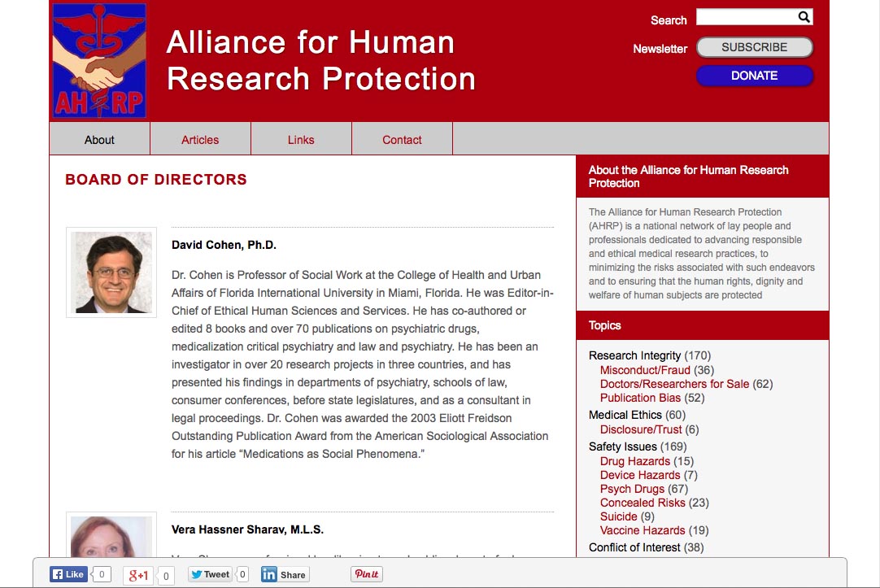This screenshot has width=880, height=588.
Task: Open the Drug Hazards topic
Action: pyautogui.click(x=634, y=461)
